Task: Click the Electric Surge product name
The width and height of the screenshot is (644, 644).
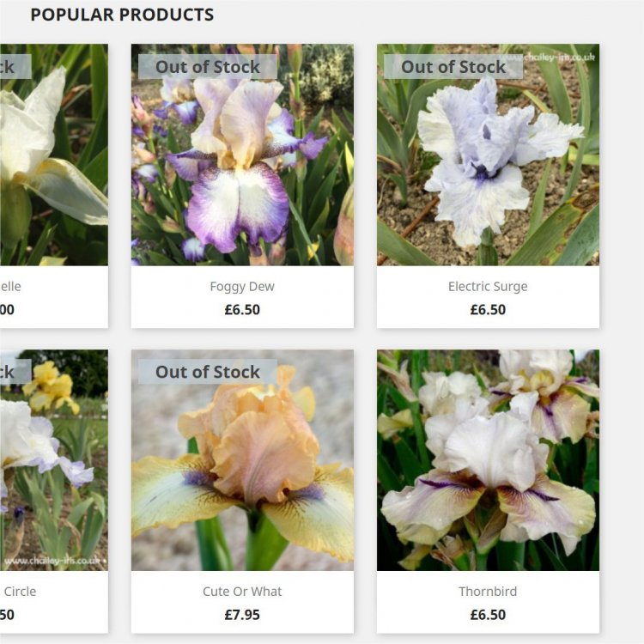Action: 488,286
